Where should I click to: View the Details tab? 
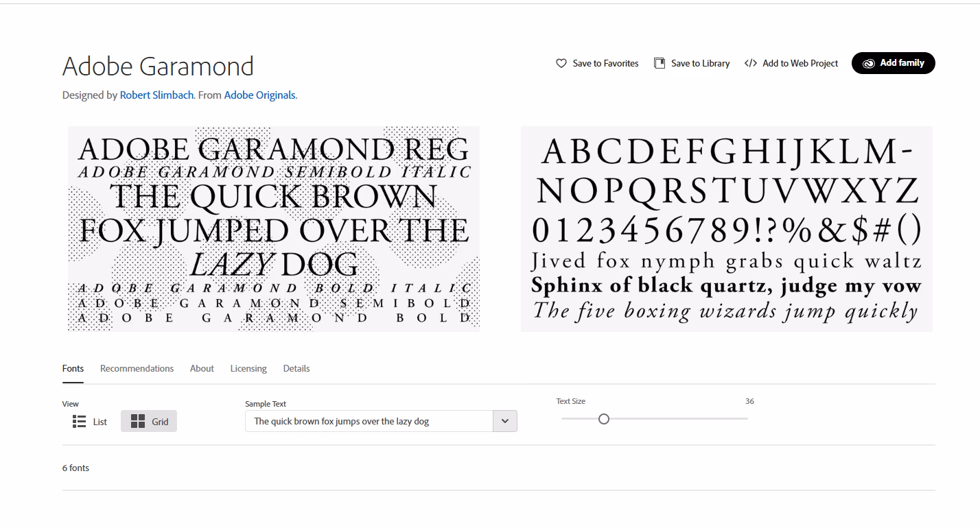click(x=296, y=368)
